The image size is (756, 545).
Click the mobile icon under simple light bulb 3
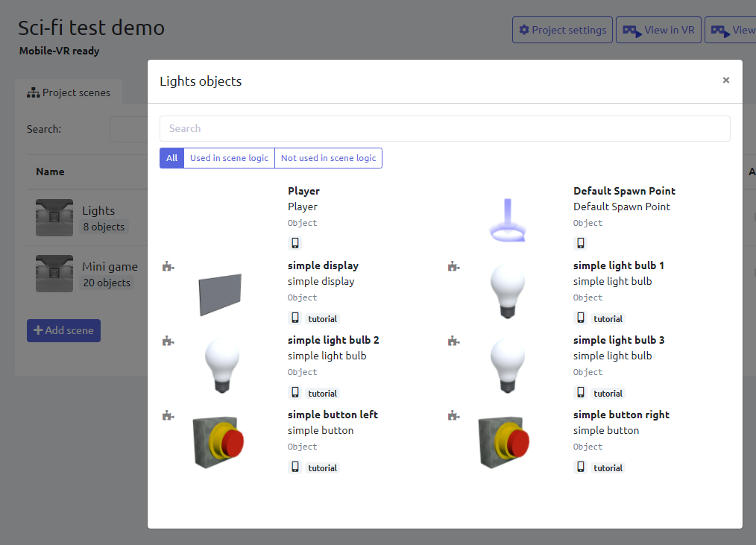click(x=581, y=392)
